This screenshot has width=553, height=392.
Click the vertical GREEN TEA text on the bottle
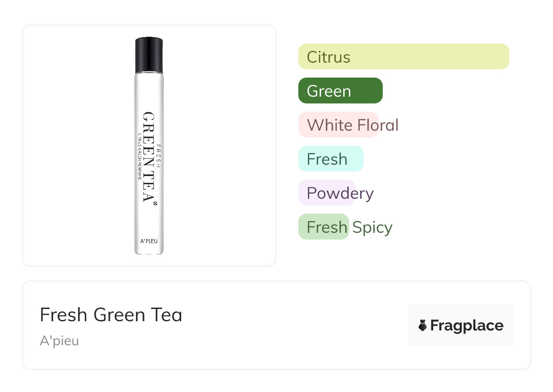148,157
